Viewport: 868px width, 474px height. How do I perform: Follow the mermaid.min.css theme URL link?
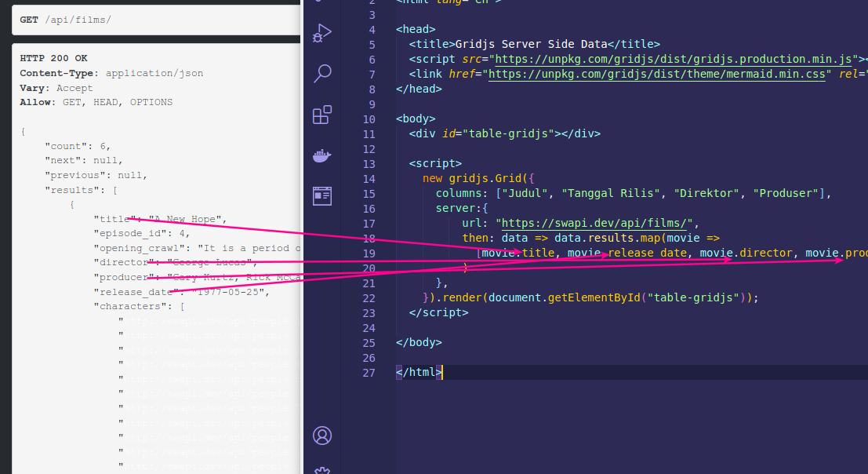point(657,74)
